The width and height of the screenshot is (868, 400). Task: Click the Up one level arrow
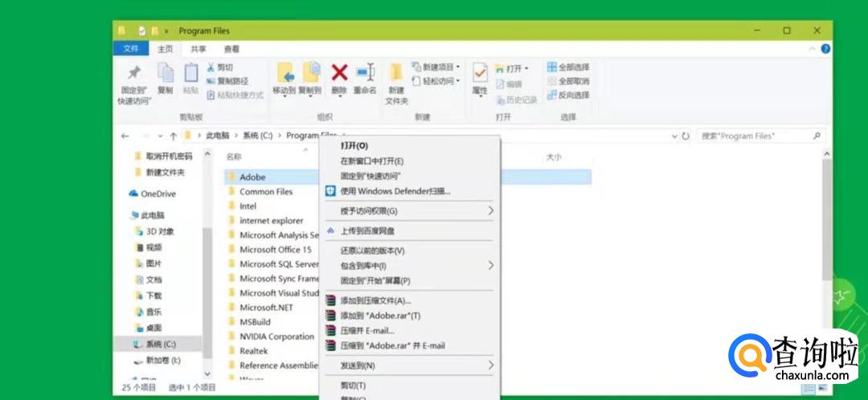coord(174,136)
